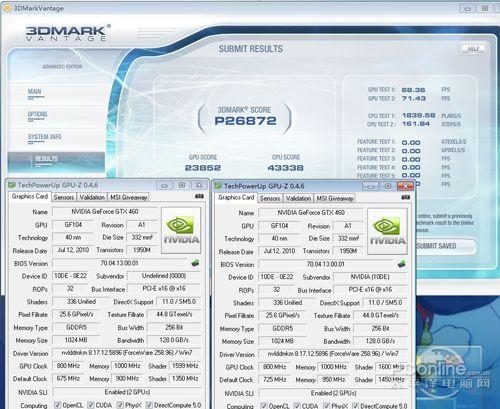Click Bandwidth 128.0 GB/s value in right GPU-Z
This screenshot has width=500, height=409.
tap(380, 341)
